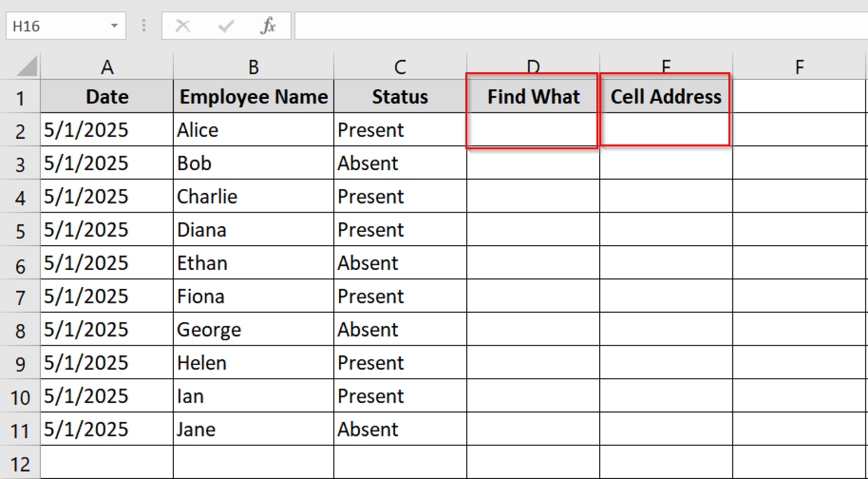Select George's Absent status cell

click(x=400, y=330)
